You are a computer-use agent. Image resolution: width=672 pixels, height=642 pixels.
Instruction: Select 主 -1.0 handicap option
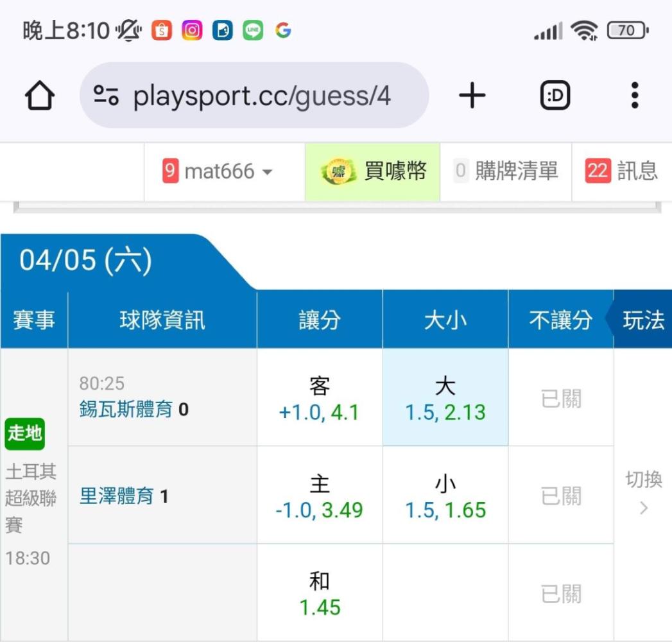tap(319, 496)
